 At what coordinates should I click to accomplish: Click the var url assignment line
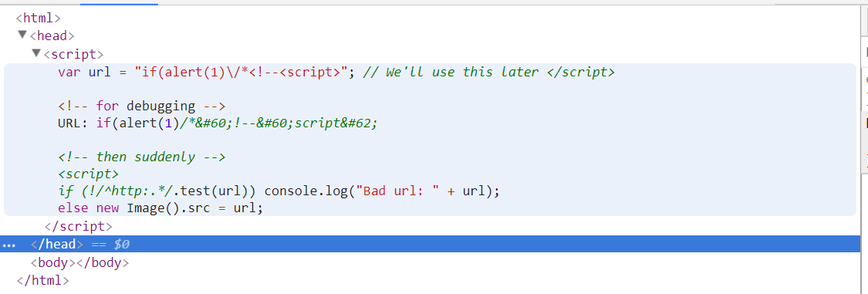coord(336,73)
